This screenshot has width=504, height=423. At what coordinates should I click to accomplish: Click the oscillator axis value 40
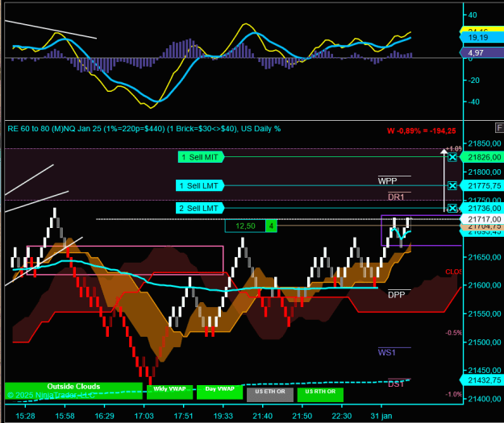[473, 15]
